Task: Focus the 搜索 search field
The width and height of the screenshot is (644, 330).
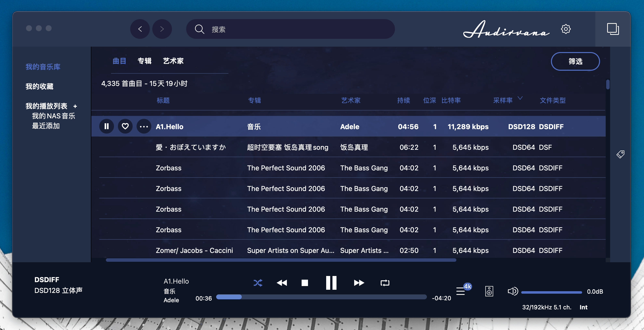Action: 291,29
